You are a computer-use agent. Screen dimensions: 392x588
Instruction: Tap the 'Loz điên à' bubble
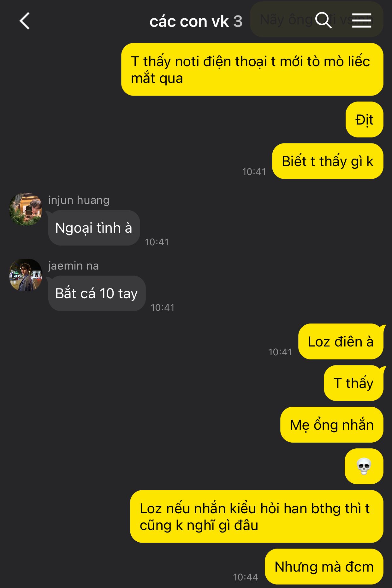coord(341,341)
